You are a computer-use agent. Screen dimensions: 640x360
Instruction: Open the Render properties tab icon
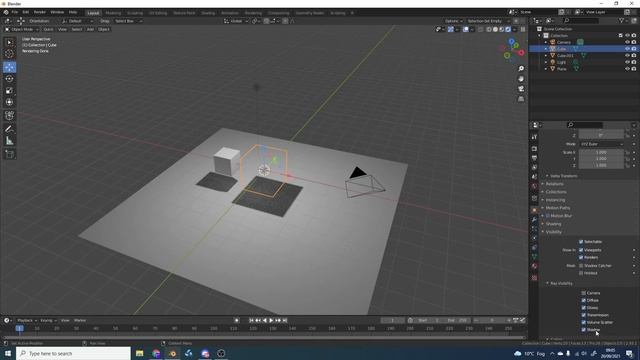click(534, 149)
